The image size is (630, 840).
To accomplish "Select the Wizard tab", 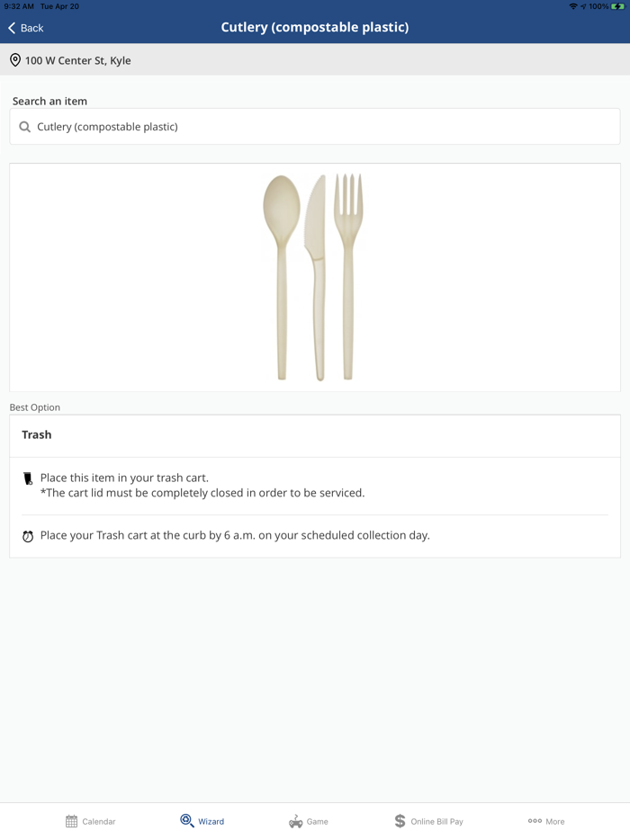I will (x=202, y=821).
